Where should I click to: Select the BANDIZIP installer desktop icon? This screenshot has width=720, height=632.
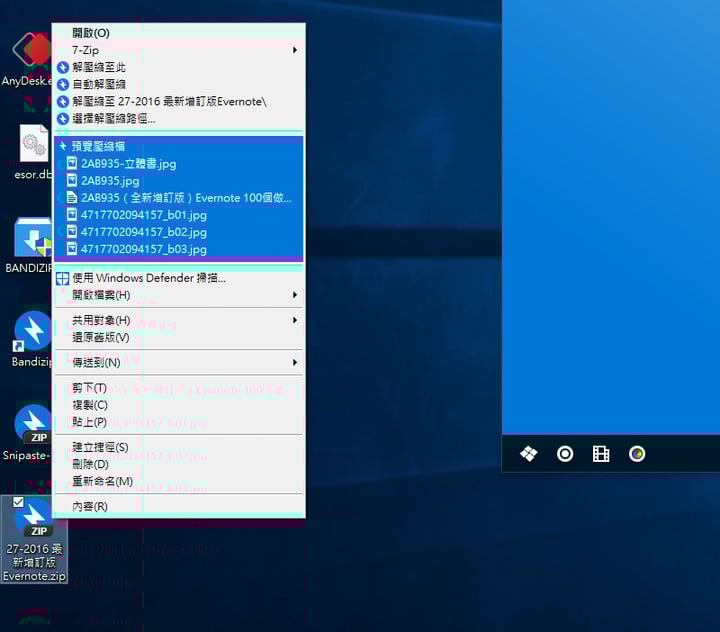pyautogui.click(x=33, y=237)
